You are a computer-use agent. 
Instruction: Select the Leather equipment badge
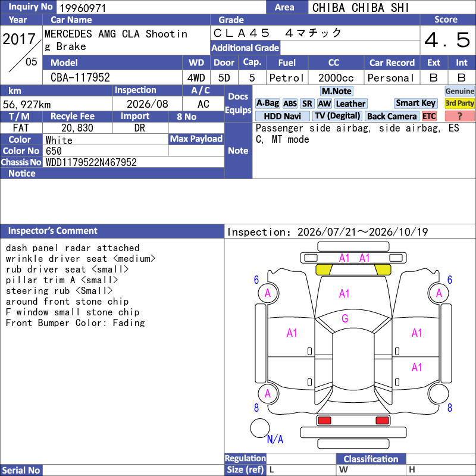pyautogui.click(x=350, y=104)
